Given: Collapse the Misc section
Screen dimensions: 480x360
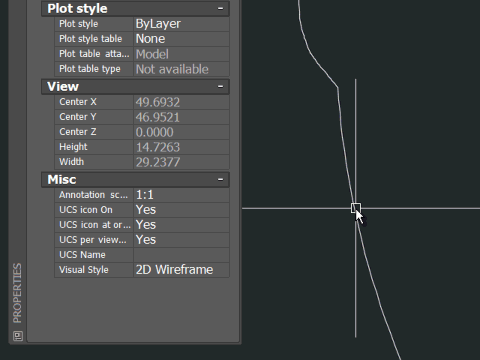Looking at the screenshot, I should point(220,180).
